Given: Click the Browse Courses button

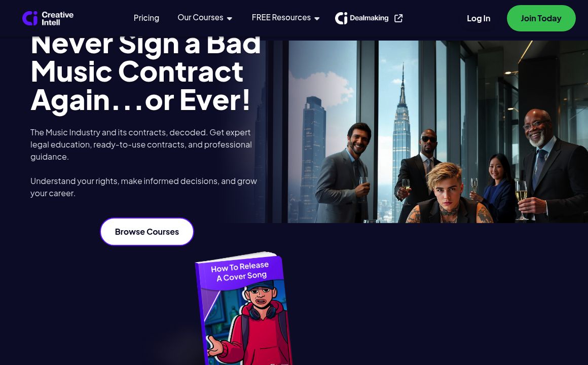Looking at the screenshot, I should [x=147, y=232].
